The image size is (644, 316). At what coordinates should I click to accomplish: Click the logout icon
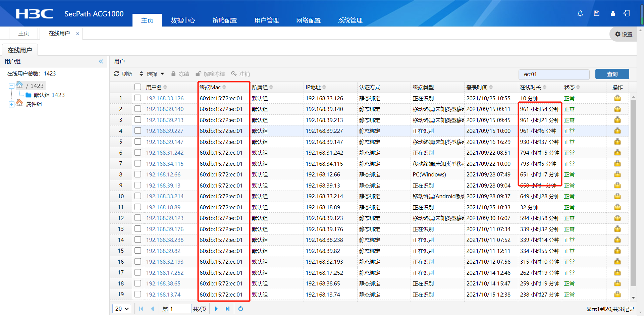[x=627, y=13]
